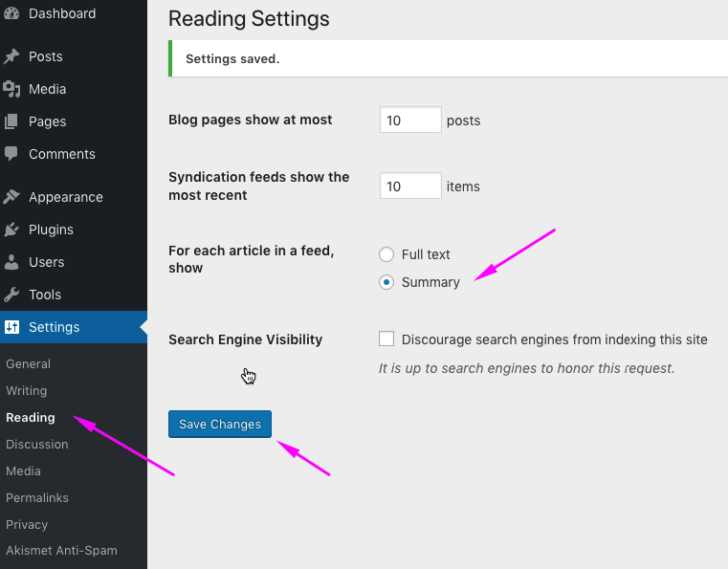Go to Discussion settings
Screen dimensions: 728x569
point(36,444)
